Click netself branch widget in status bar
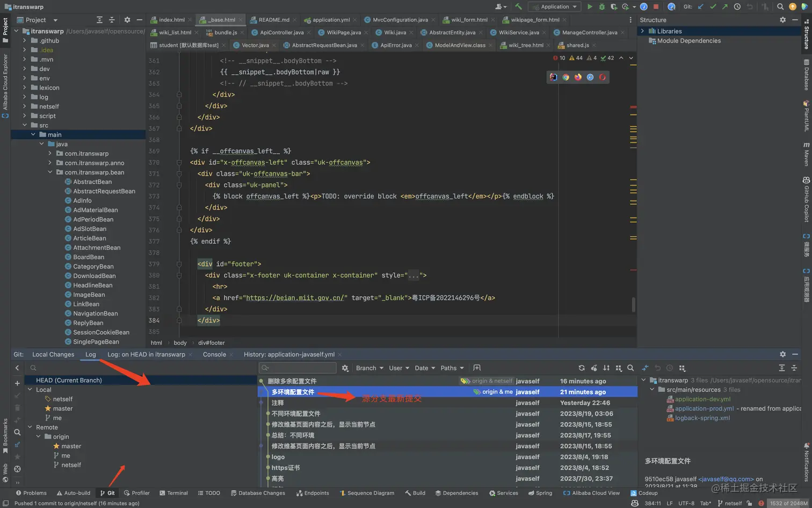This screenshot has height=508, width=812. 729,503
